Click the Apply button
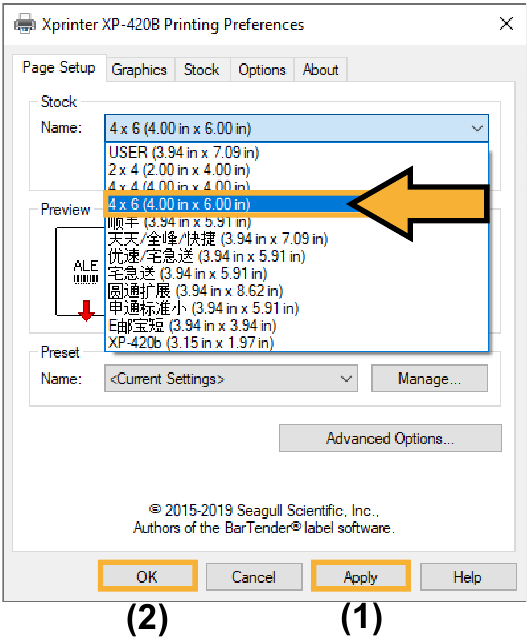 (361, 576)
